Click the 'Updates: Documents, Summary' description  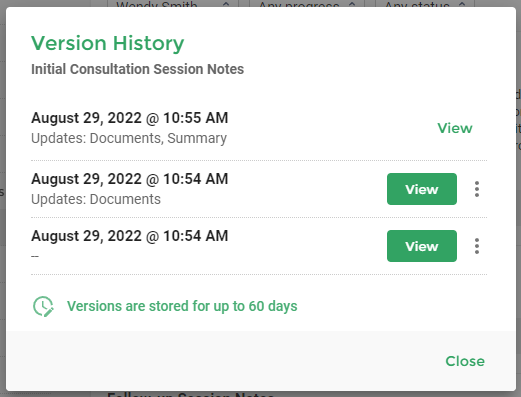point(129,138)
